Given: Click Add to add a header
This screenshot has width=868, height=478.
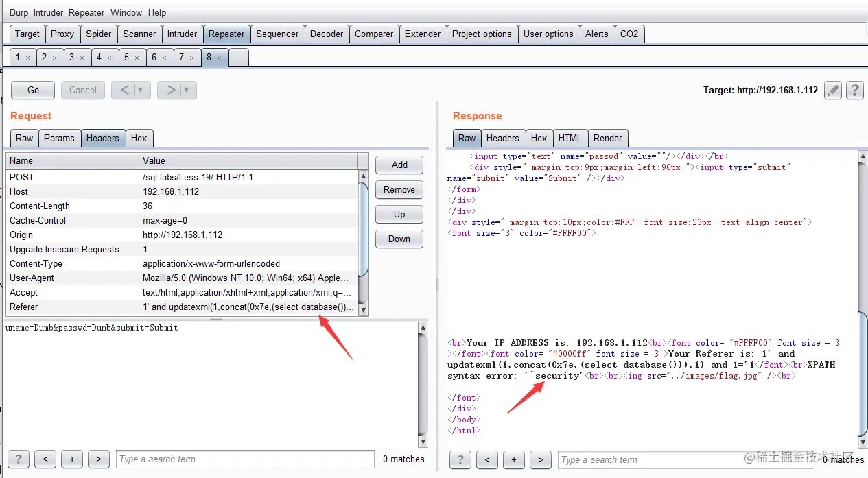Looking at the screenshot, I should pos(399,165).
